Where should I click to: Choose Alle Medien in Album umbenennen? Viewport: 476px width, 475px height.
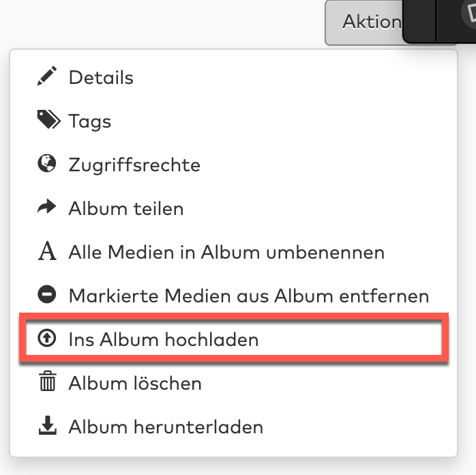226,253
